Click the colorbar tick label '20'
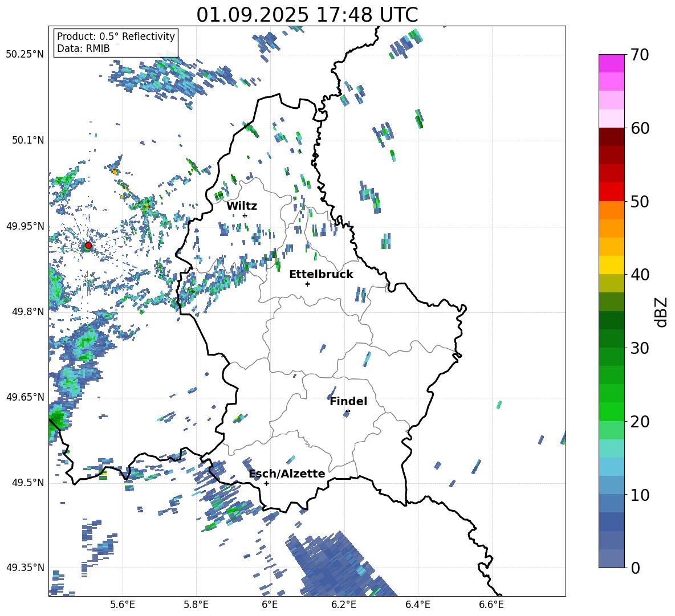 (x=639, y=421)
